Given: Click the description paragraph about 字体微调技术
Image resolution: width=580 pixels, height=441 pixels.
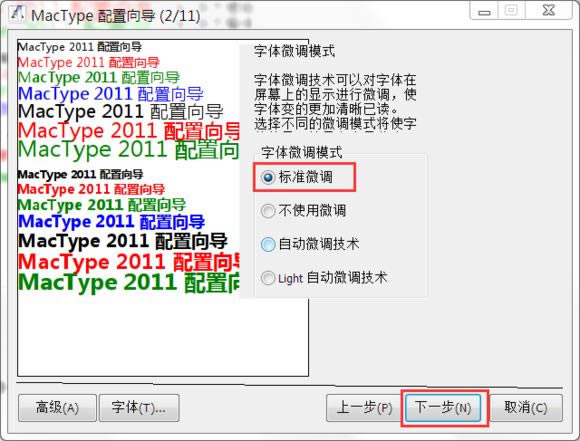Looking at the screenshot, I should 335,102.
